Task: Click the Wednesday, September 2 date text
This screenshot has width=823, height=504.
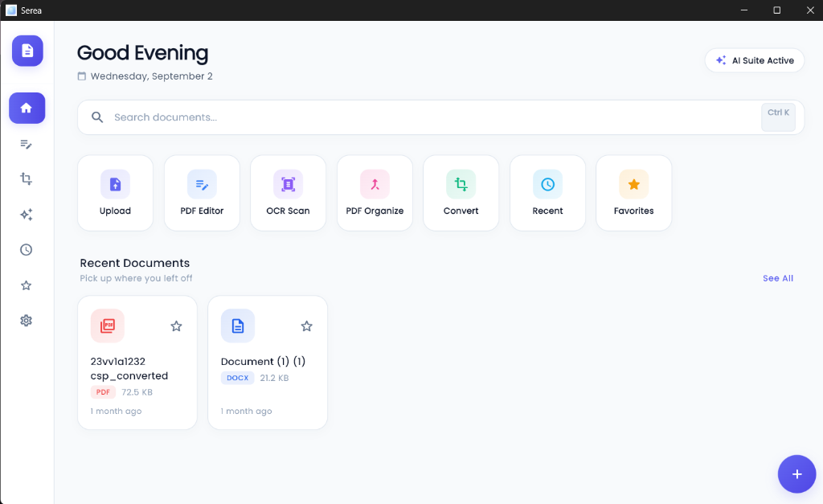Action: coord(152,76)
